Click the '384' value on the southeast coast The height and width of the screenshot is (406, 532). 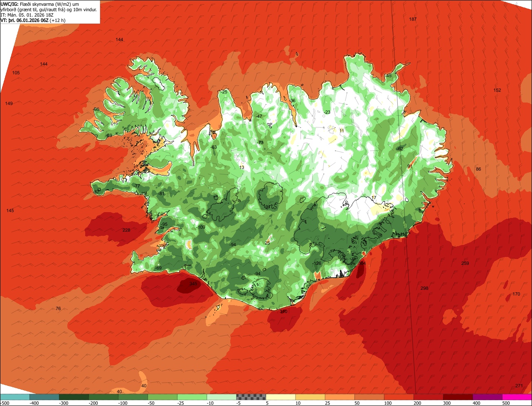point(362,263)
